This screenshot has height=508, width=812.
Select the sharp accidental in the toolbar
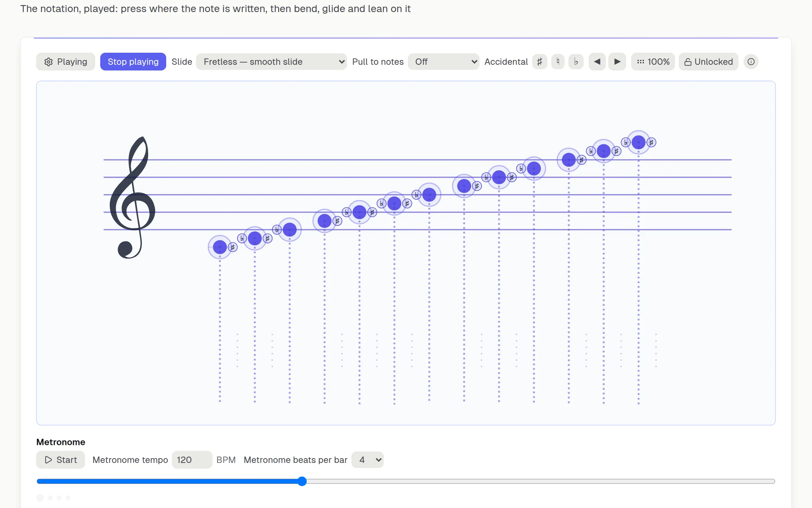[540, 62]
